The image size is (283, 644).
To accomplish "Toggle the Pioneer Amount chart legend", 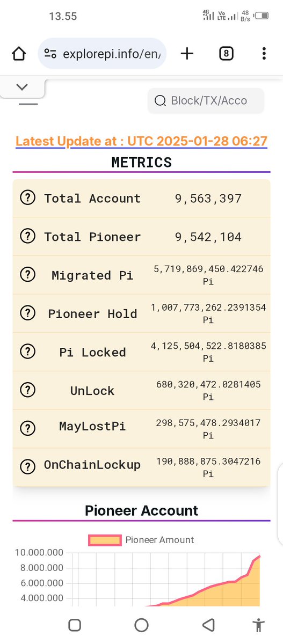I will point(141,540).
